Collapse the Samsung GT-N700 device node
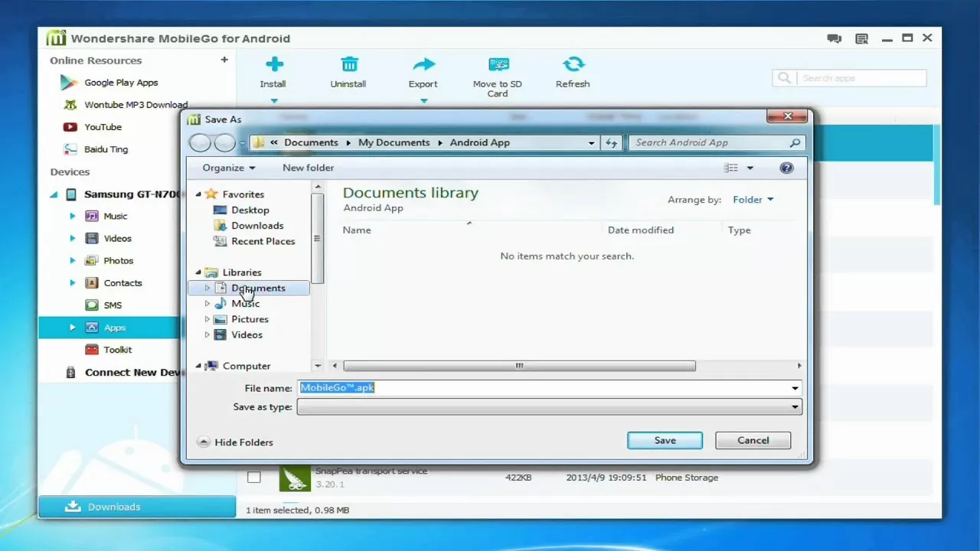This screenshot has height=551, width=980. [x=54, y=194]
